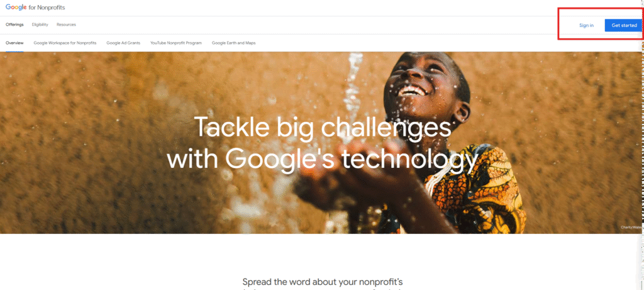
Task: Click the Charity:Water photo credit
Action: click(631, 227)
